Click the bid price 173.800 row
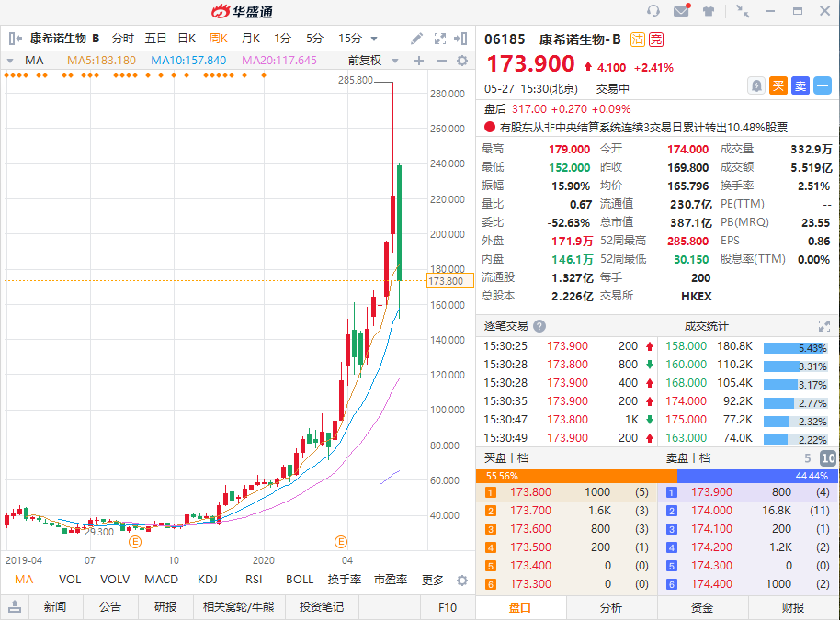The height and width of the screenshot is (620, 840). [567, 492]
